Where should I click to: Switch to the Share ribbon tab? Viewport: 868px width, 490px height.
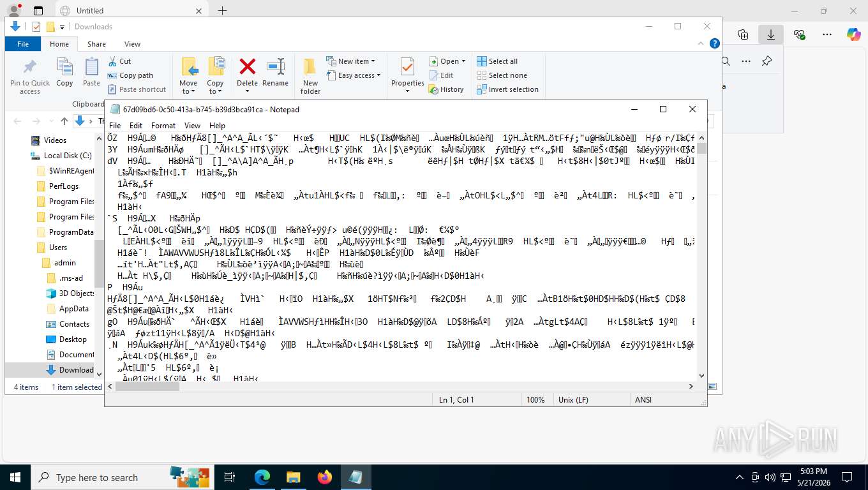tap(96, 44)
